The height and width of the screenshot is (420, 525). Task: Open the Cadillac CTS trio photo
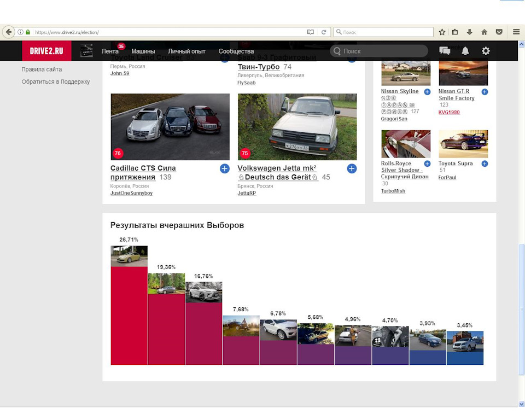170,127
